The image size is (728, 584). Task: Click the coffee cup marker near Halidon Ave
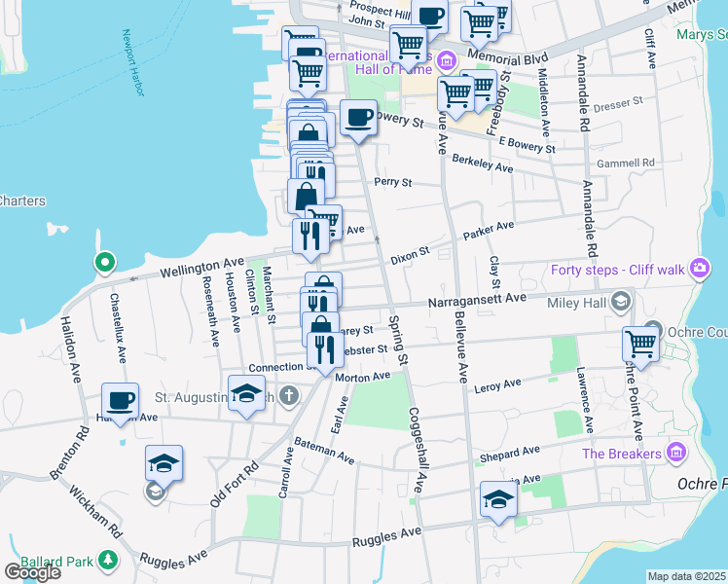121,402
